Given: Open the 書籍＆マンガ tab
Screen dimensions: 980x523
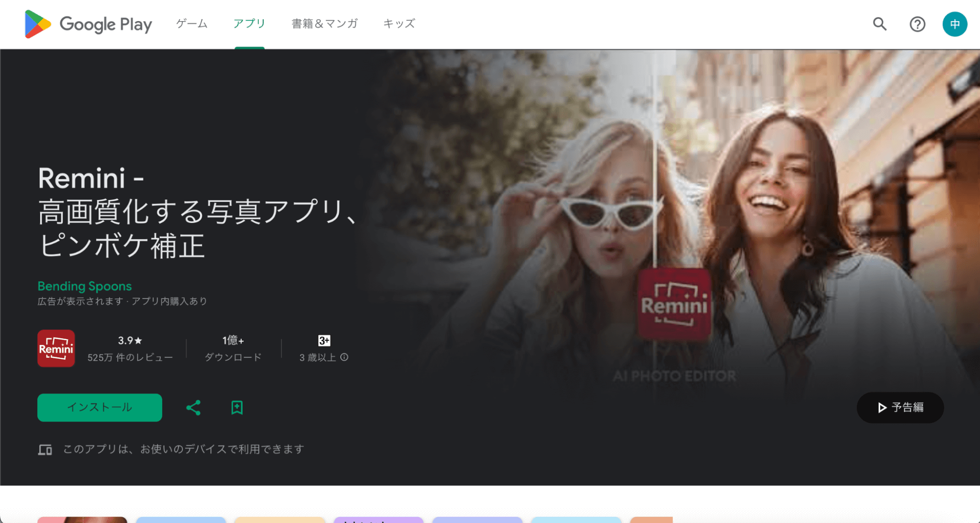Looking at the screenshot, I should click(325, 24).
